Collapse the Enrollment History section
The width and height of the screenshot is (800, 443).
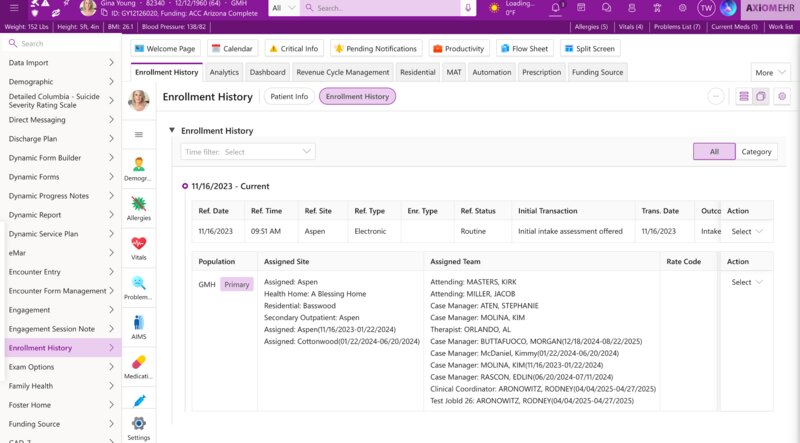172,131
